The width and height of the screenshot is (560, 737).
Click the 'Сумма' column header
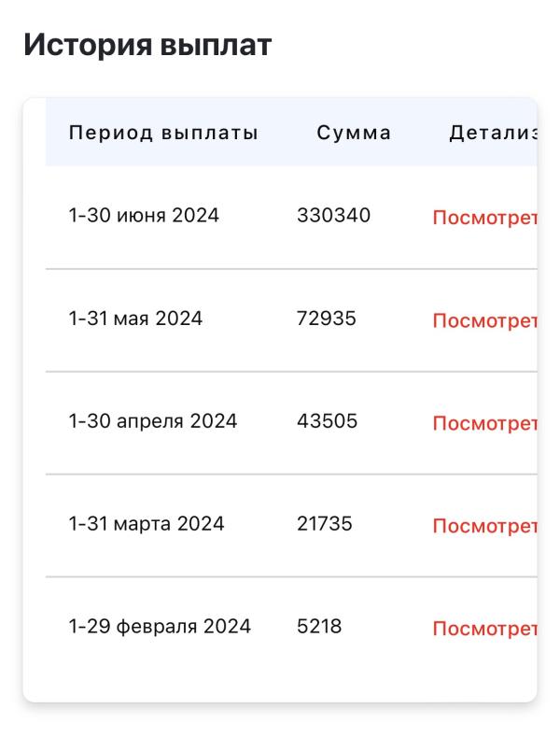coord(354,133)
